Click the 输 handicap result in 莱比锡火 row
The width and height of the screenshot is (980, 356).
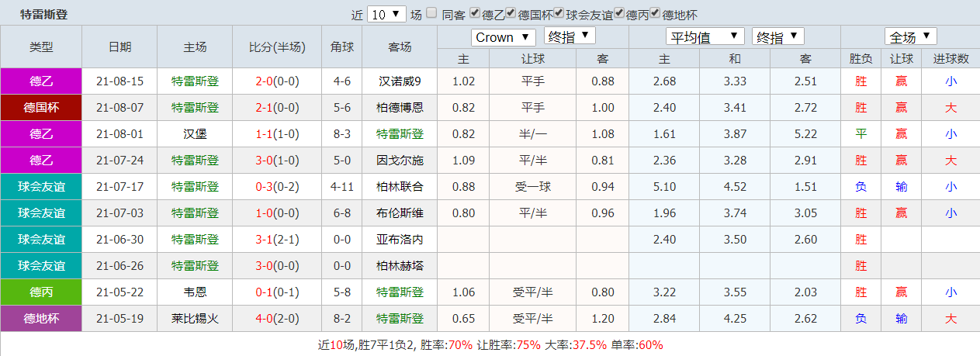[x=901, y=318]
